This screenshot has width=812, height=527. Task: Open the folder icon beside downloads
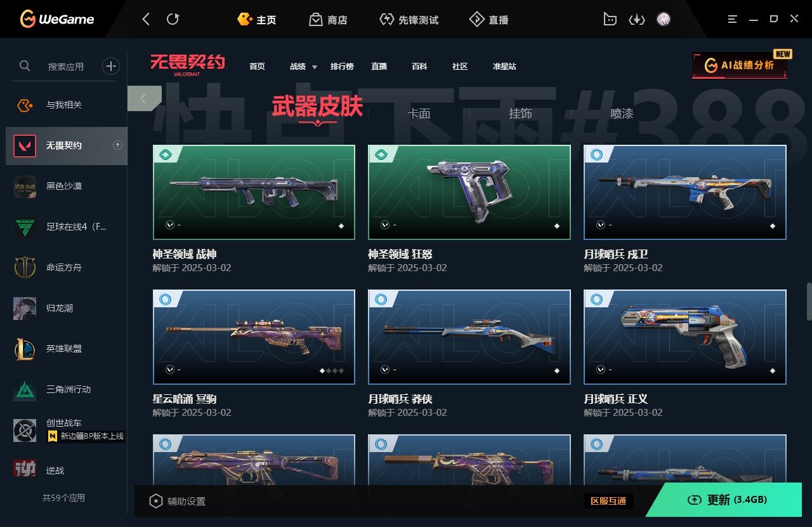(610, 19)
